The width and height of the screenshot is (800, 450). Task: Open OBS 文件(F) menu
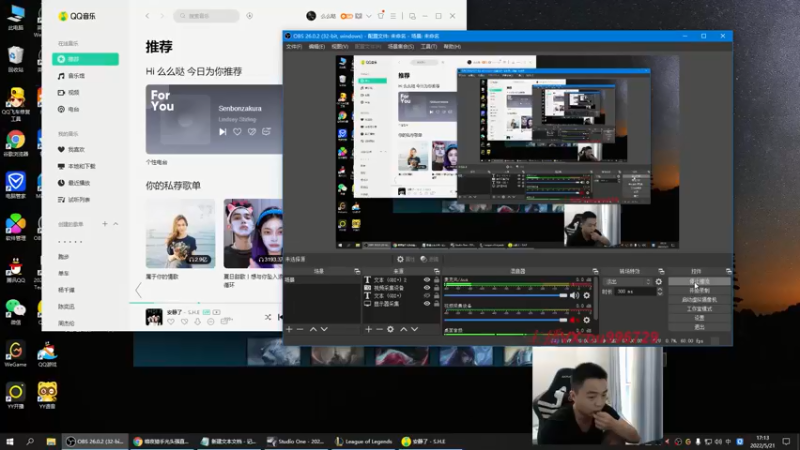tap(294, 46)
